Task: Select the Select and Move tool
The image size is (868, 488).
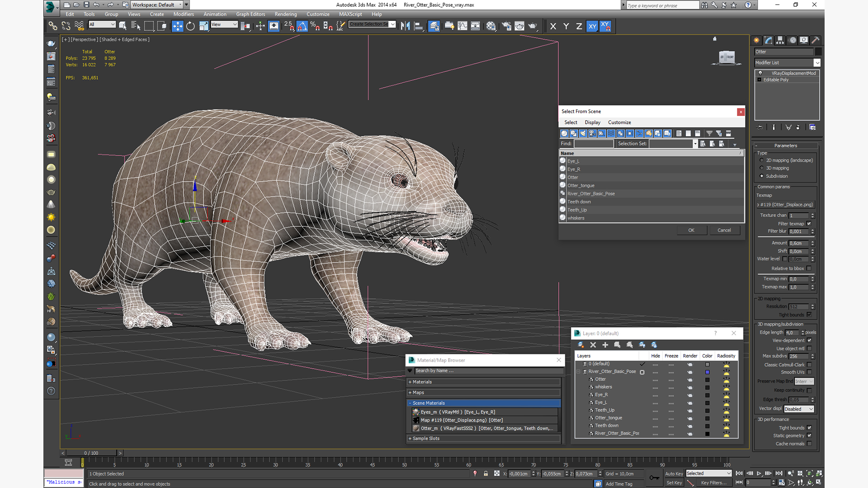Action: click(178, 26)
